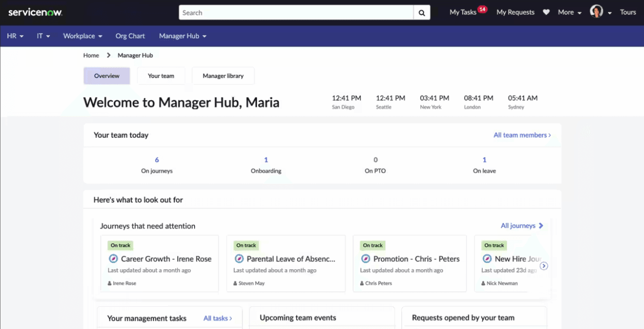The width and height of the screenshot is (644, 329).
Task: Click the Sydney clock
Action: tap(522, 102)
